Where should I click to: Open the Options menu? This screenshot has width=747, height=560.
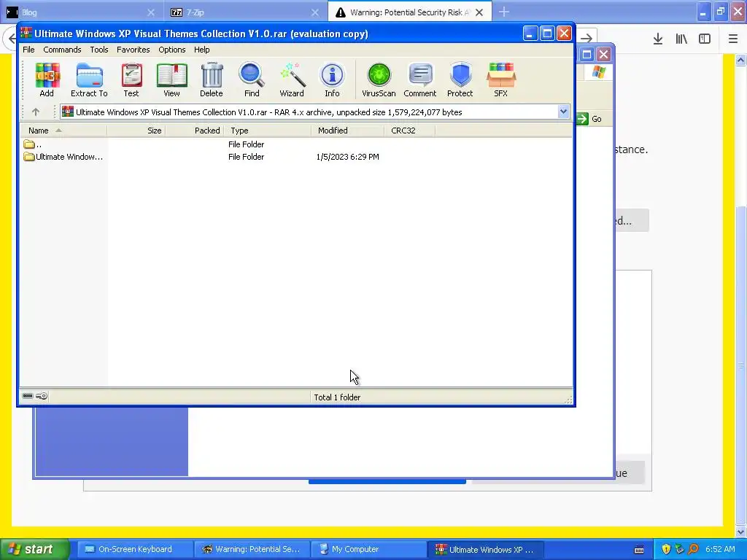pos(172,50)
